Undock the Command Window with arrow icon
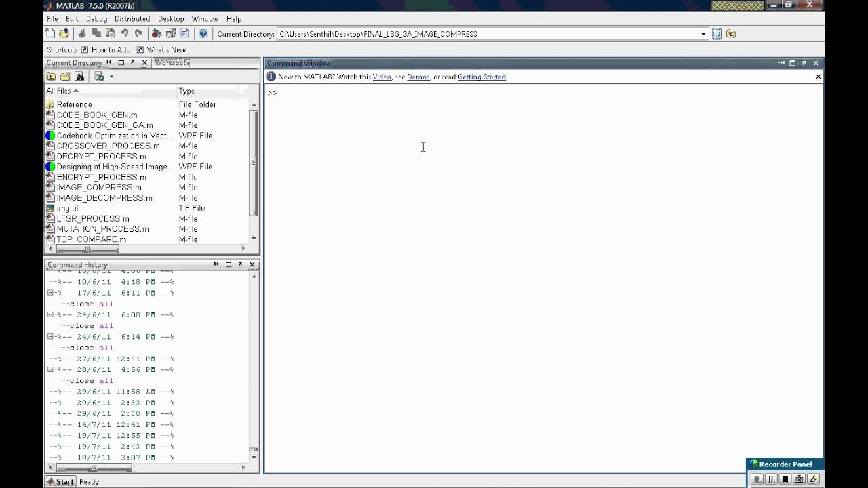 [x=804, y=63]
